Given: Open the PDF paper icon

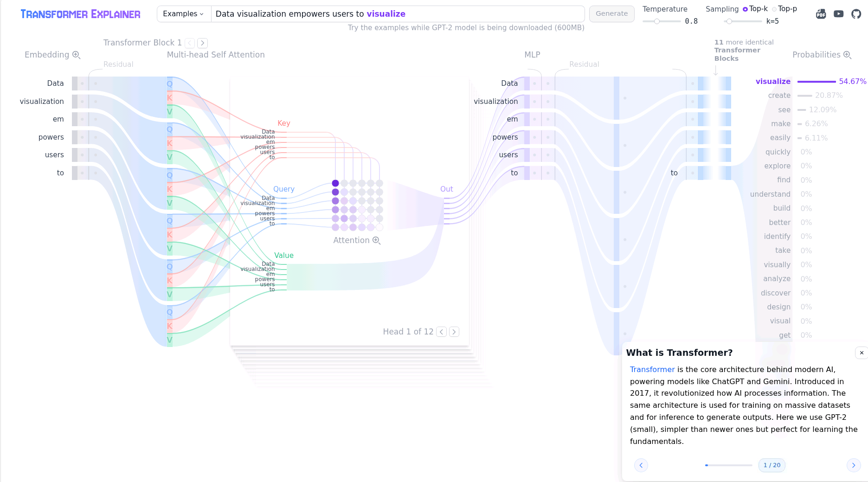Looking at the screenshot, I should coord(821,14).
